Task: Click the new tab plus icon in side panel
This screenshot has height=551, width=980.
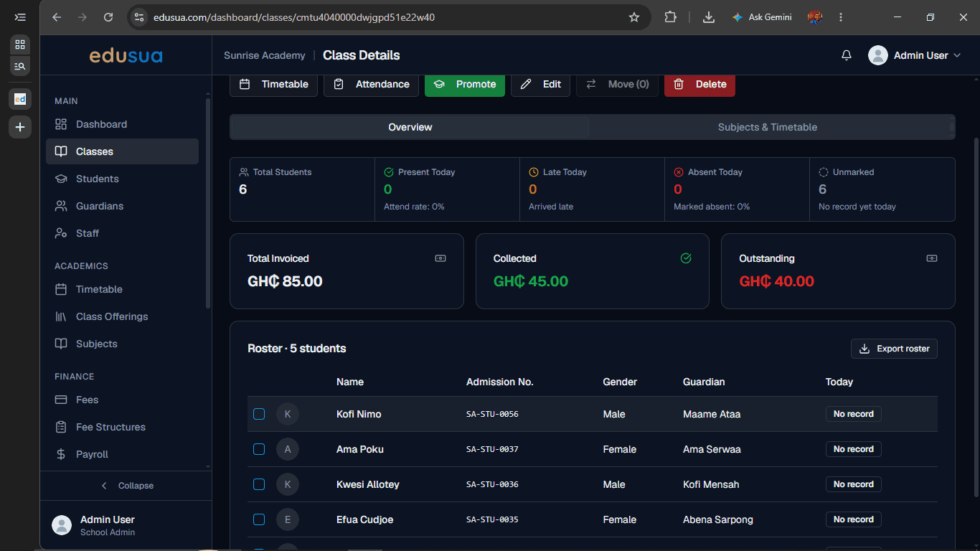Action: click(x=20, y=127)
